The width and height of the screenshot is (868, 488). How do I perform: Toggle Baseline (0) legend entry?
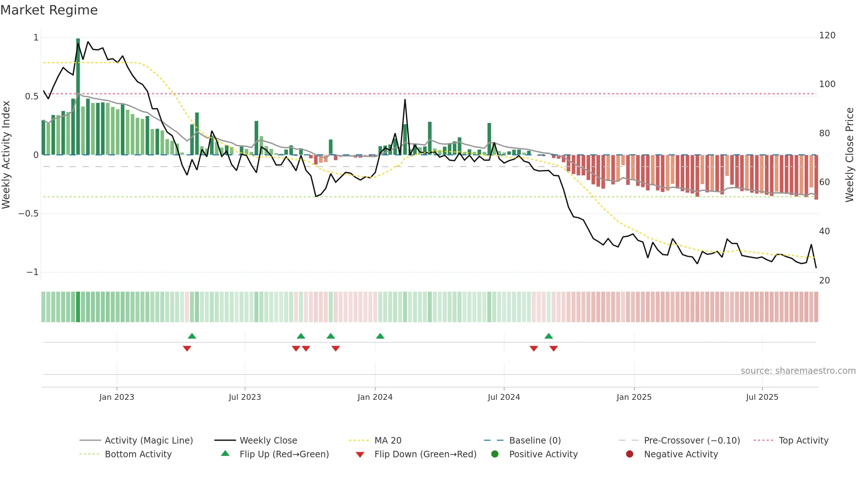point(522,440)
